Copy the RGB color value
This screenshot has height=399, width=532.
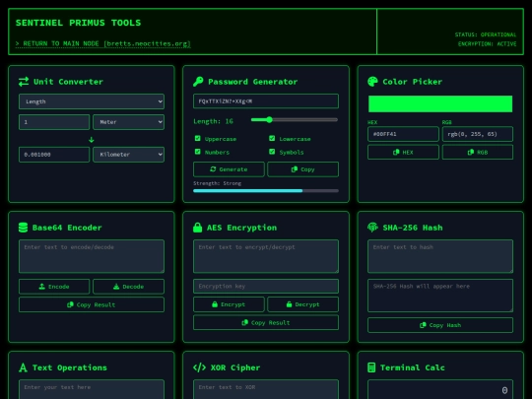pos(478,153)
